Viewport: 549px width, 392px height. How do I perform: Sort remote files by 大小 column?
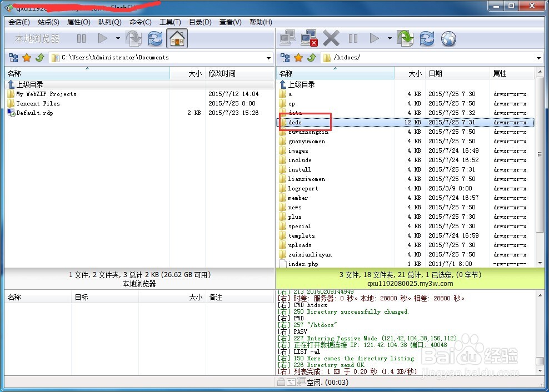pyautogui.click(x=410, y=73)
